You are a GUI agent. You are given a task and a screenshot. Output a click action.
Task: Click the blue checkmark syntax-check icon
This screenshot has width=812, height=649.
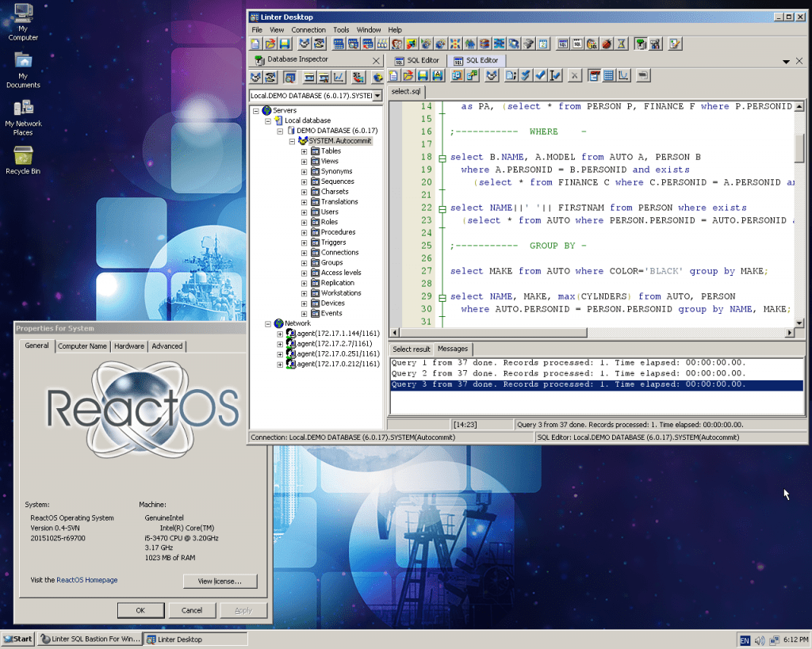tap(541, 77)
